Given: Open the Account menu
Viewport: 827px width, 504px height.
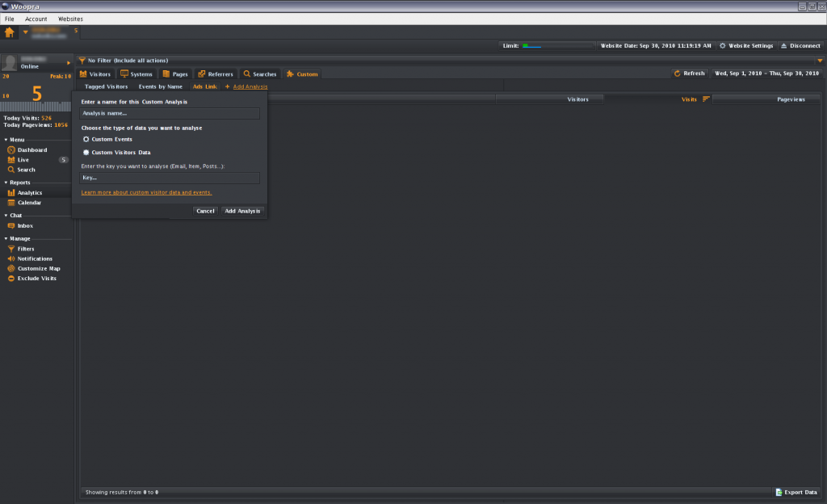Looking at the screenshot, I should [36, 19].
